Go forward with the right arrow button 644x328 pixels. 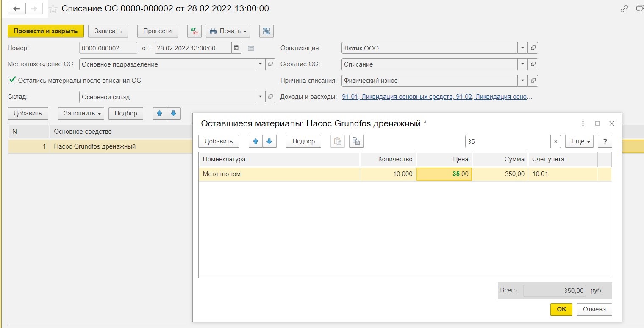35,8
